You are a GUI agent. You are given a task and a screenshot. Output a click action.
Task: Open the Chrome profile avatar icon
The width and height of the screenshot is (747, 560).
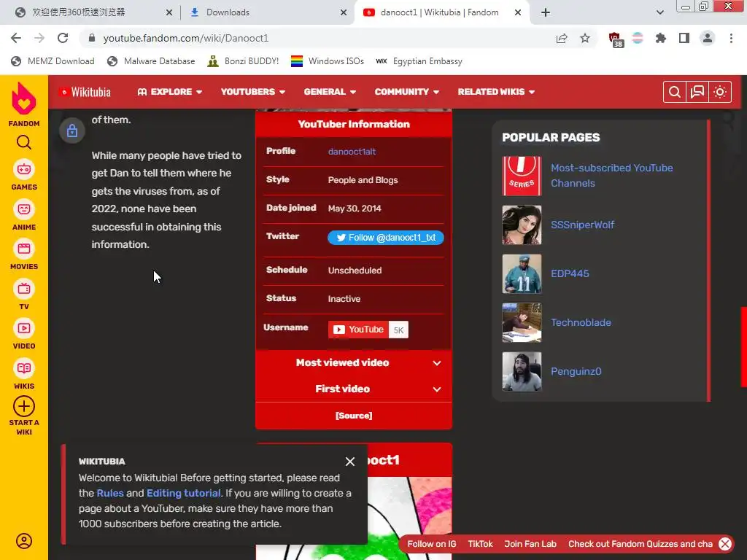pyautogui.click(x=708, y=38)
